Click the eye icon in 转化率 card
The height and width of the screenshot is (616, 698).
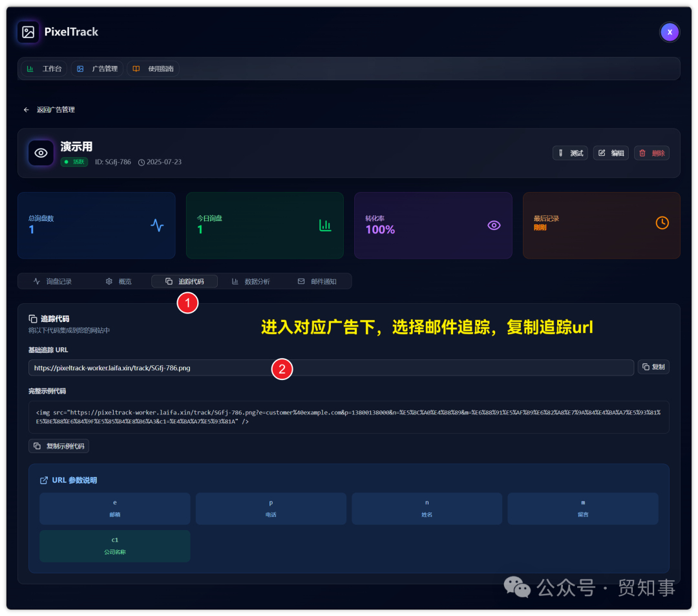coord(494,225)
